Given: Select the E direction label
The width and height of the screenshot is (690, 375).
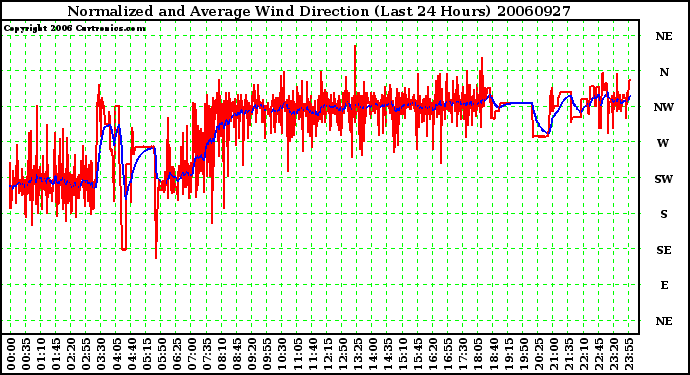Looking at the screenshot, I should (x=664, y=285).
